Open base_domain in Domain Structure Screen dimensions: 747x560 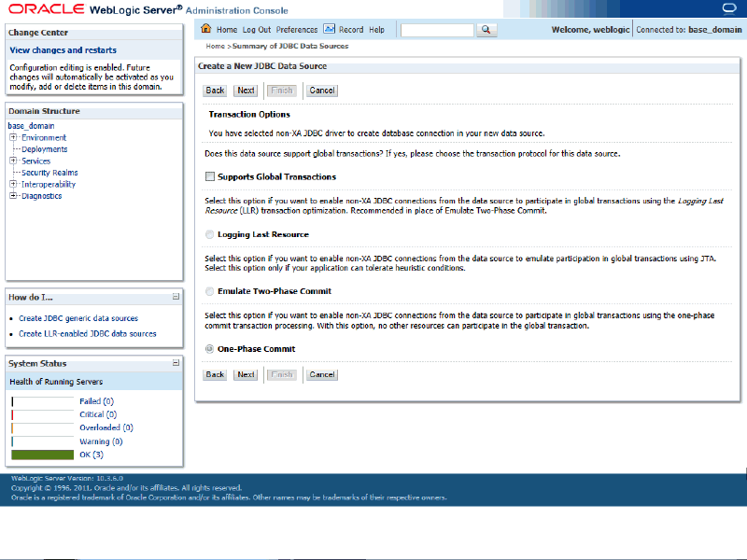(31, 126)
